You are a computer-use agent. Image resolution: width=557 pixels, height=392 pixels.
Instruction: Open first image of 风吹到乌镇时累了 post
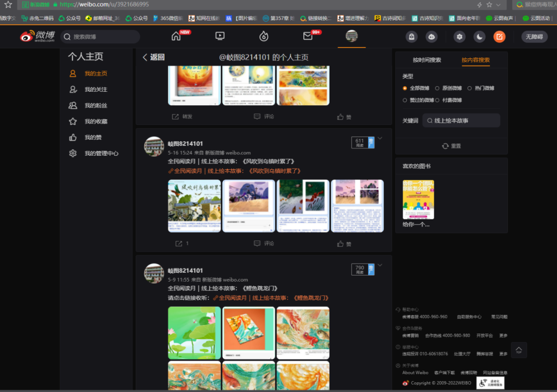pyautogui.click(x=194, y=206)
